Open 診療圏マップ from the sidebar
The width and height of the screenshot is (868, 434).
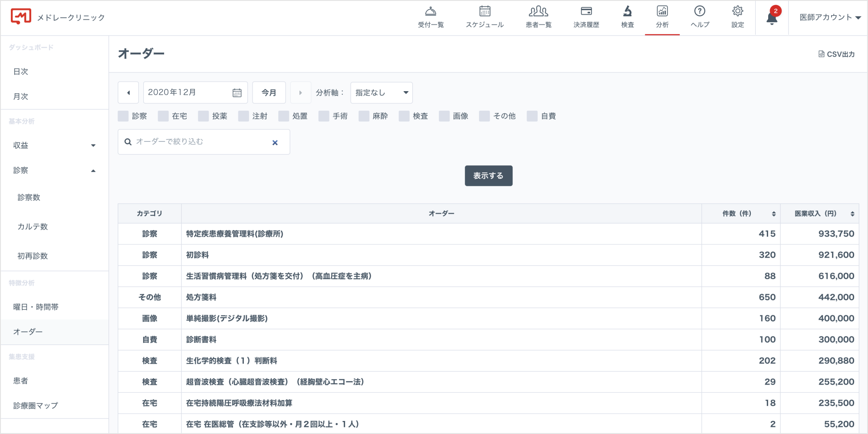pyautogui.click(x=36, y=405)
